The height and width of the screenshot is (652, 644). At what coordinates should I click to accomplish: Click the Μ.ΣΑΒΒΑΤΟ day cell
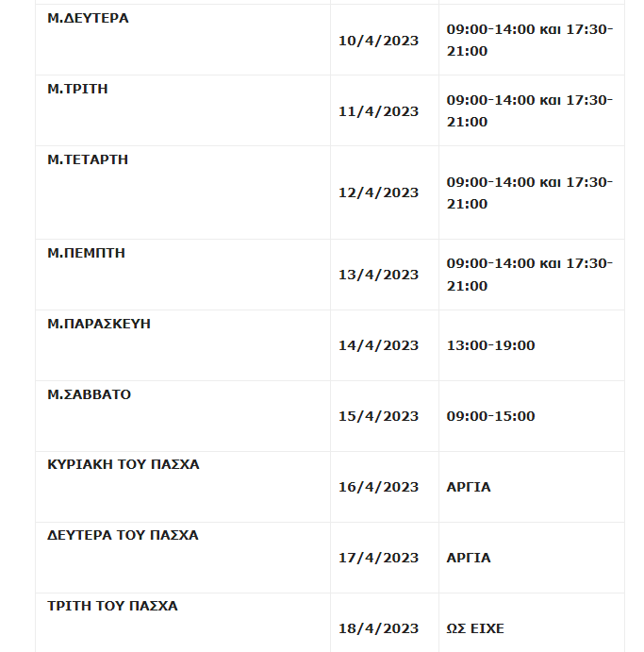pos(90,394)
